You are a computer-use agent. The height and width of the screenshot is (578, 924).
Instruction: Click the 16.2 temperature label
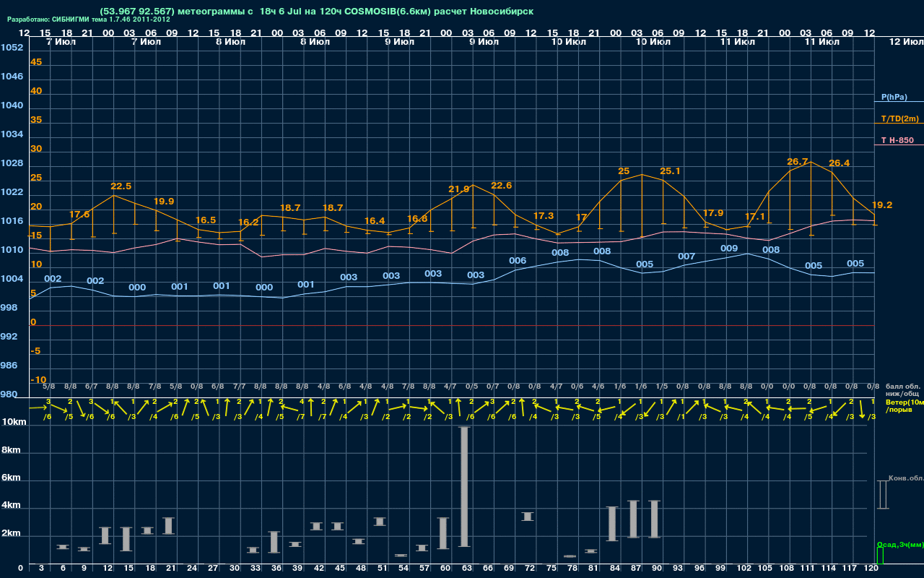coord(248,223)
